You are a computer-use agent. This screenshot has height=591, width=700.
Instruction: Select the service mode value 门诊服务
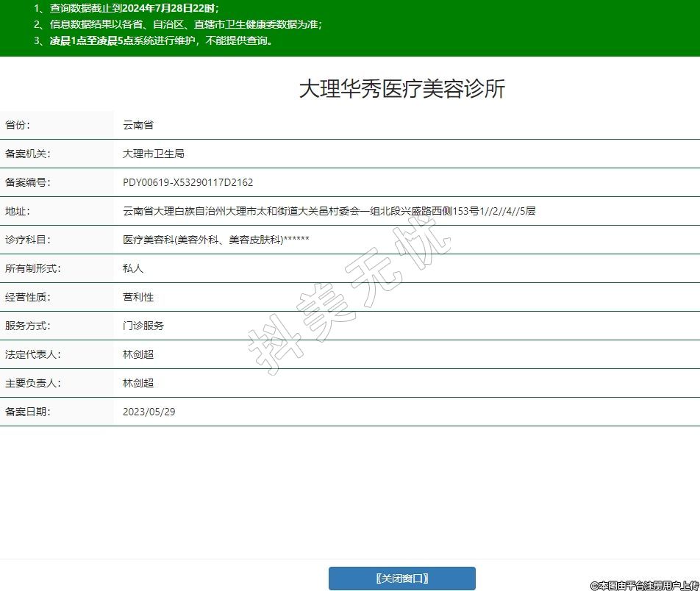[143, 326]
